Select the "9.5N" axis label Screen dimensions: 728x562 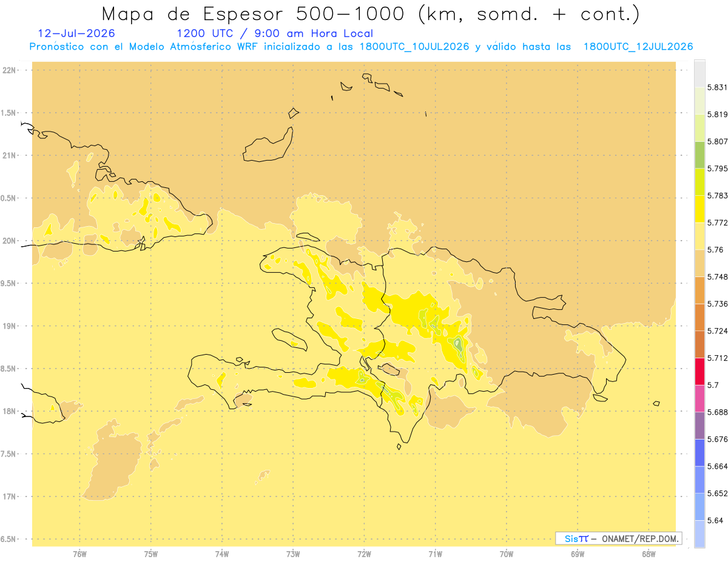click(8, 283)
